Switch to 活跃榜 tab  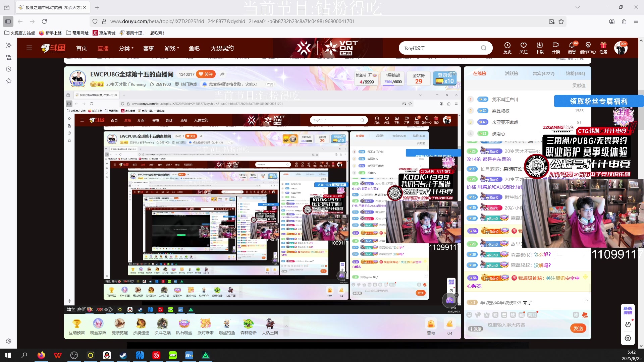pos(512,73)
